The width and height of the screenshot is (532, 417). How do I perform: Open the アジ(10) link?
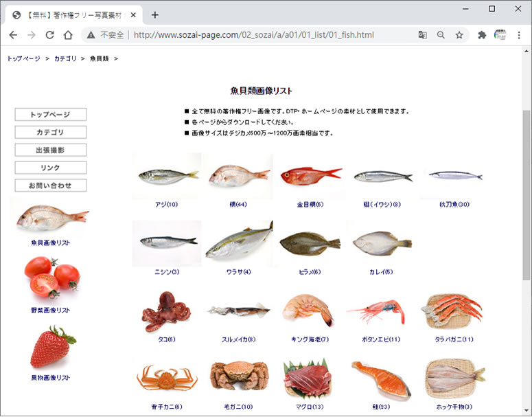tap(166, 205)
